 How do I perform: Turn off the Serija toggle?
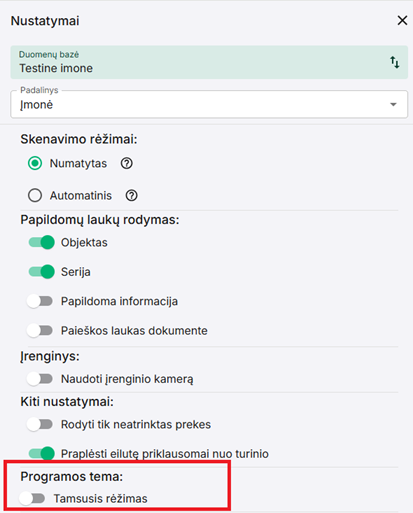click(x=41, y=272)
